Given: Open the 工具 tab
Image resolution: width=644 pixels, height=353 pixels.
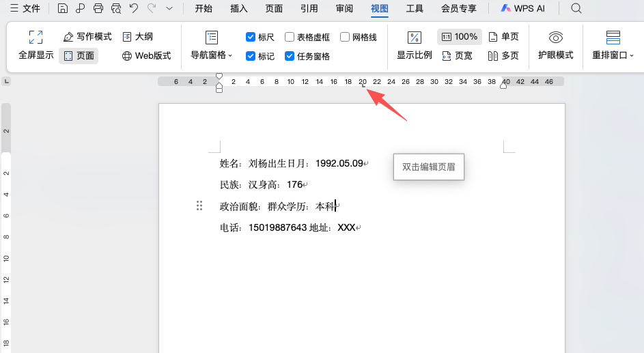Looking at the screenshot, I should point(415,8).
